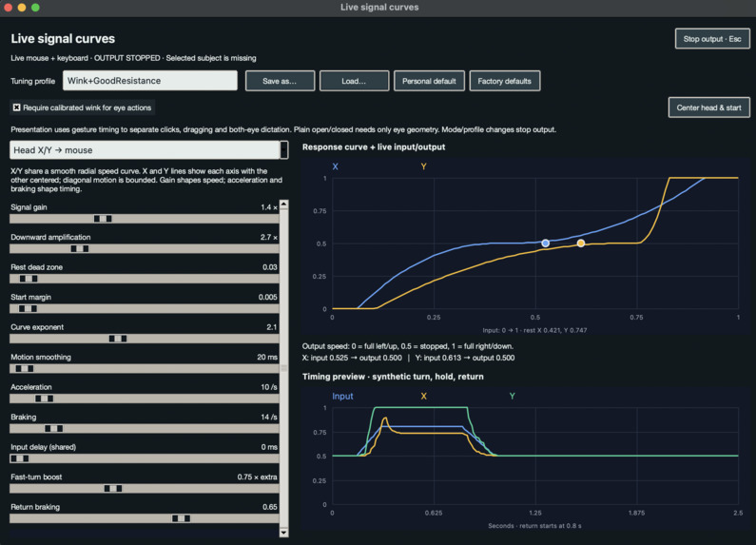This screenshot has height=545, width=756.
Task: Click the Response curve + live input/output heading
Action: coord(374,147)
